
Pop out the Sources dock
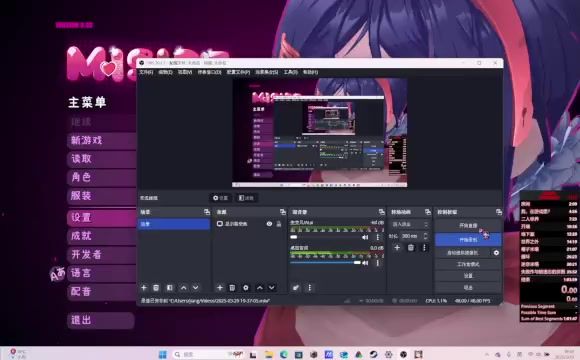pos(283,212)
